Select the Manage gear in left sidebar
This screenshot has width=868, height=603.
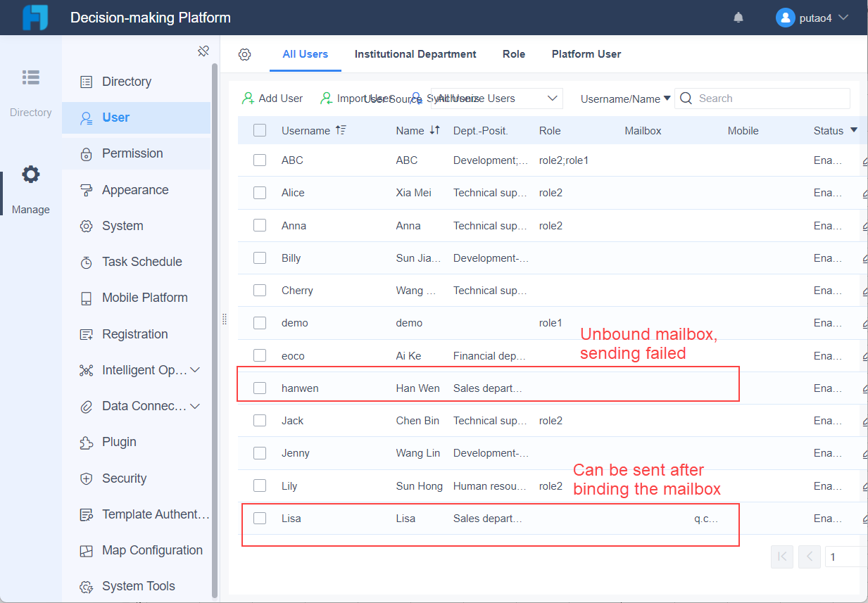point(30,174)
